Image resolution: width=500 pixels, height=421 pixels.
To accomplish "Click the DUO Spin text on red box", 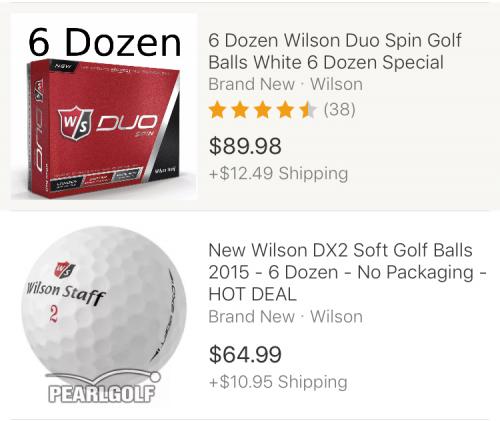I will tap(127, 125).
